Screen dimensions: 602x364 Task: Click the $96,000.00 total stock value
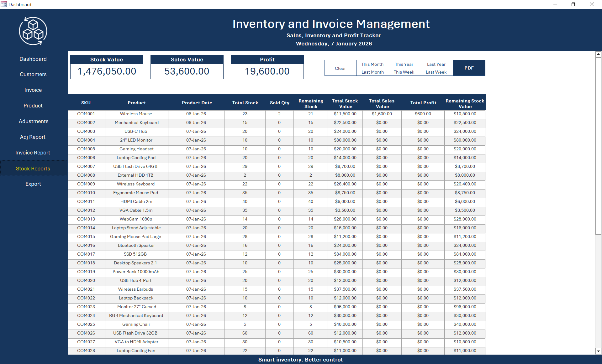[x=345, y=307]
